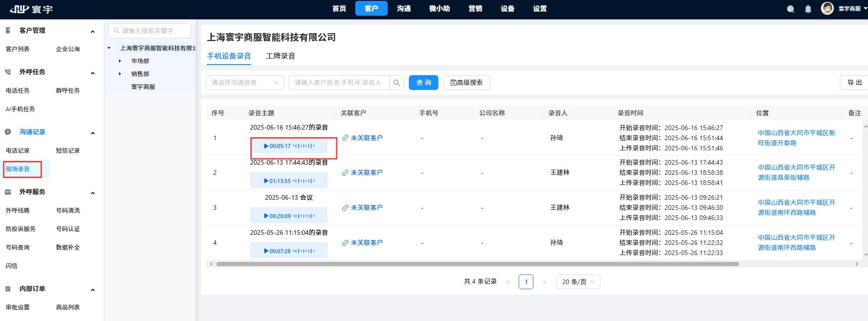Open the 首页 top menu
The height and width of the screenshot is (321, 868).
click(339, 8)
